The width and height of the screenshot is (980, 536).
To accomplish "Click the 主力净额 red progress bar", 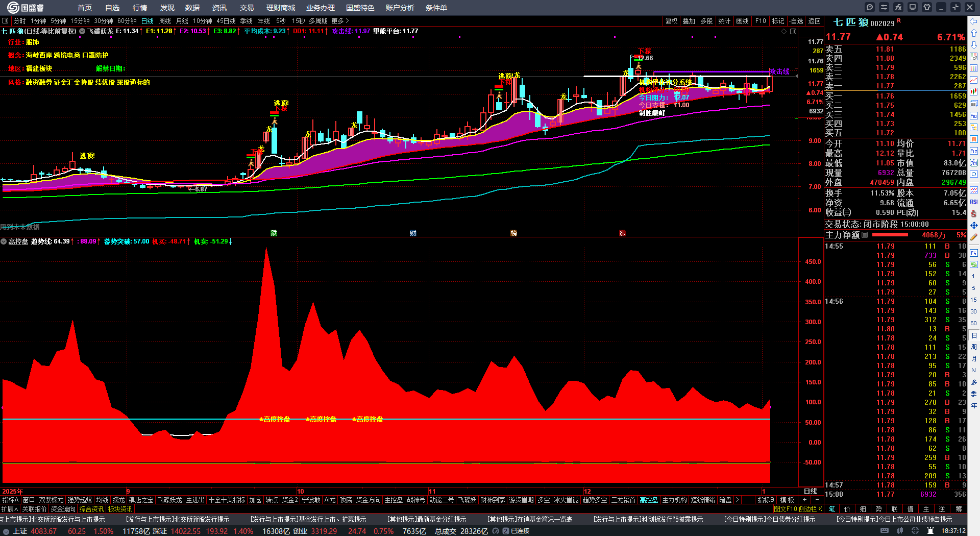I will coord(890,235).
